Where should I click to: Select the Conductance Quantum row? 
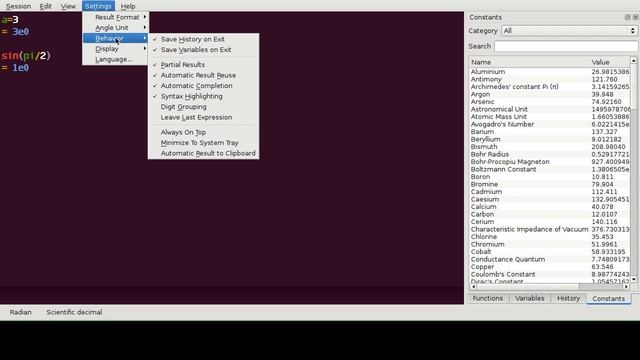click(x=550, y=260)
